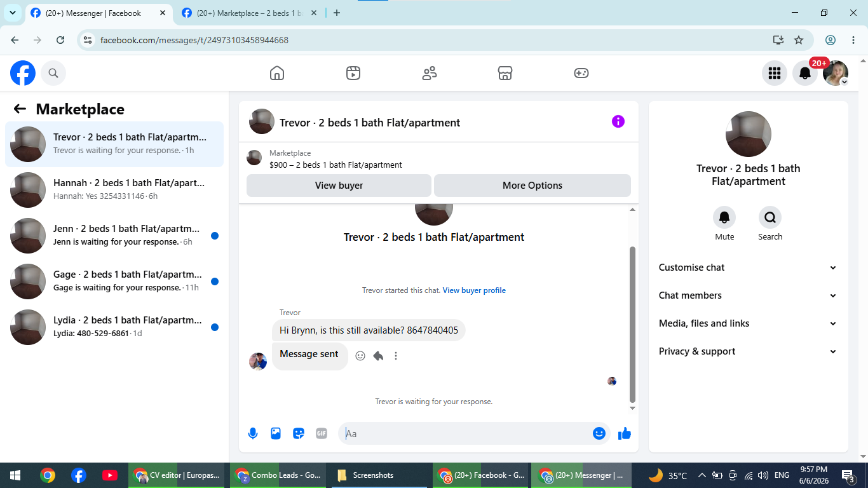Switch to the CV editor taskbar window
Image resolution: width=868 pixels, height=488 pixels.
click(x=177, y=475)
